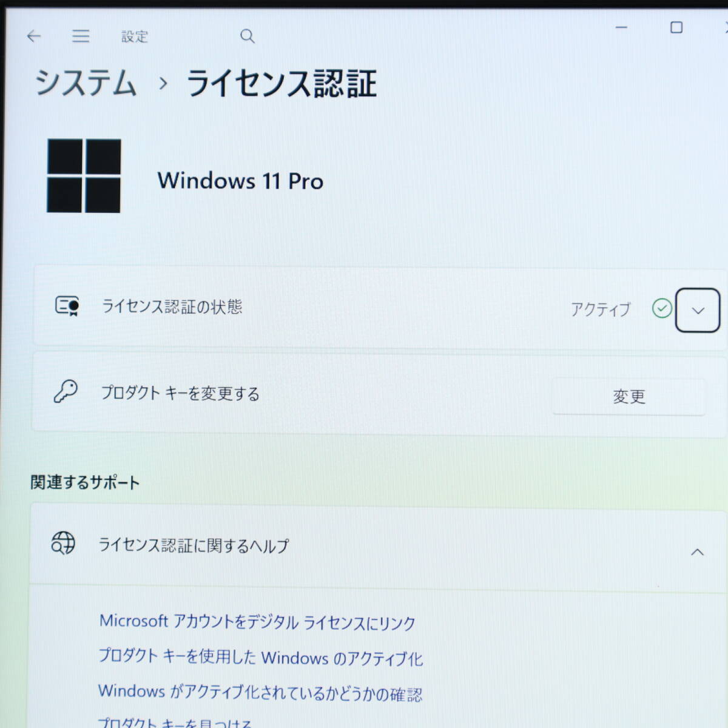Click the Windows logo image
The width and height of the screenshot is (728, 728).
coord(84,176)
